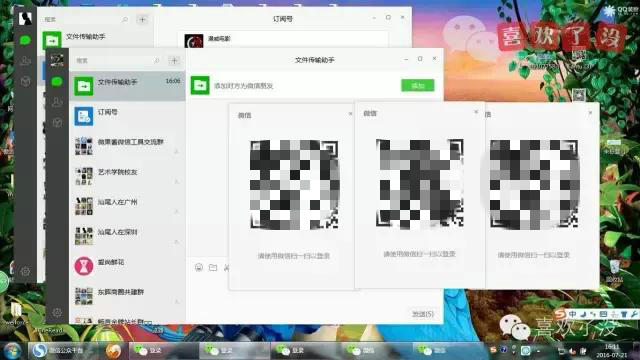Image resolution: width=640 pixels, height=360 pixels.
Task: Open emoji picker in message toolbar
Action: (199, 267)
